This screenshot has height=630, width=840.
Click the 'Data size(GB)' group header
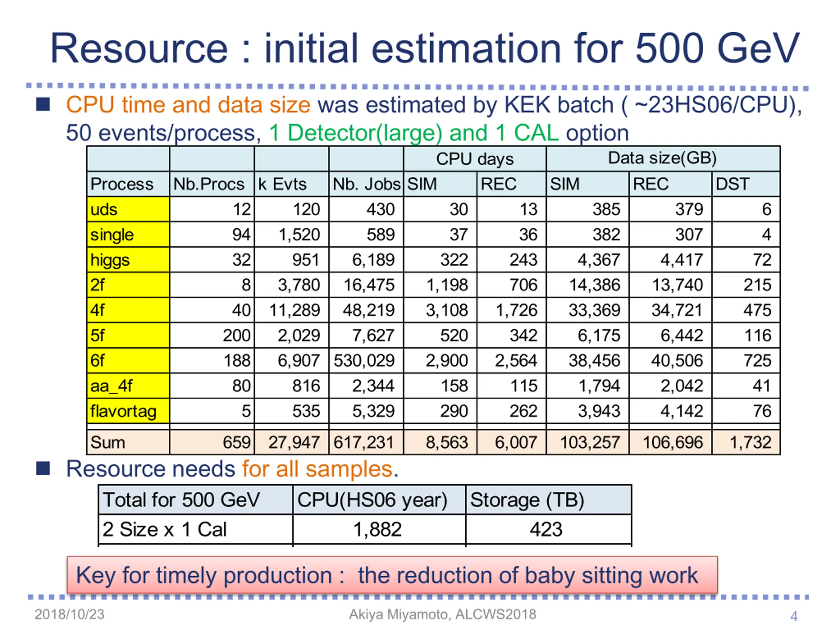(x=663, y=158)
